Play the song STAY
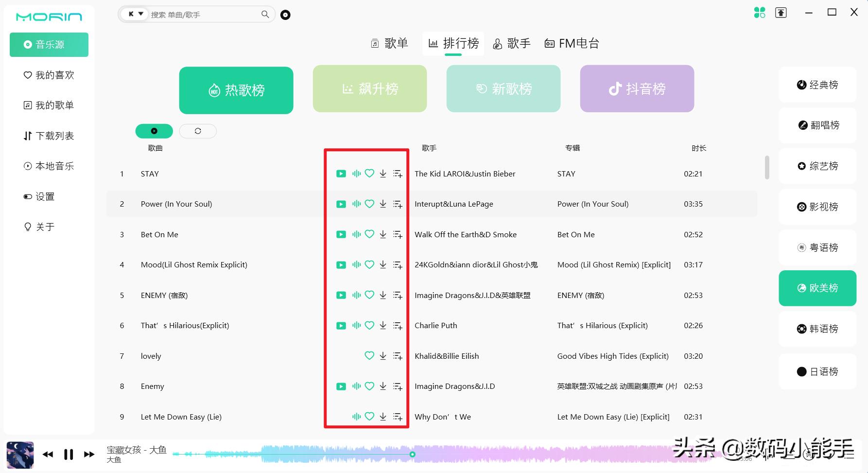868x473 pixels. (x=341, y=174)
